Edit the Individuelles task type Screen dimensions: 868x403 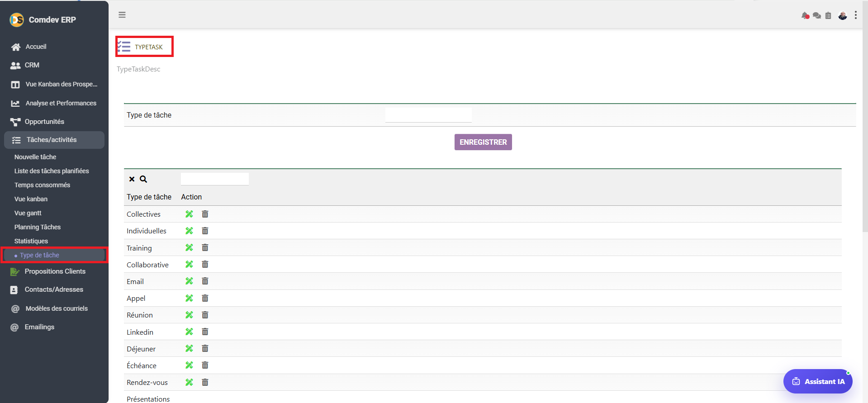point(189,231)
